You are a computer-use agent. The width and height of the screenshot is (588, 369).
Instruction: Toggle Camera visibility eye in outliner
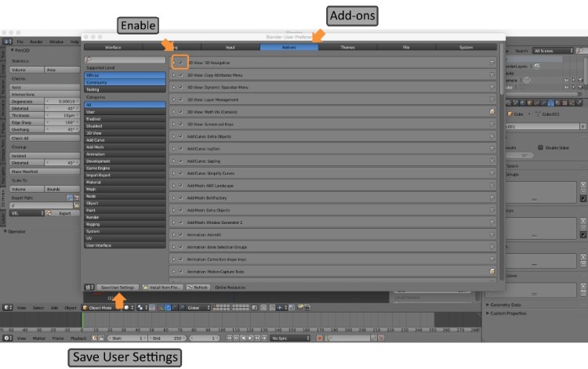pos(566,80)
